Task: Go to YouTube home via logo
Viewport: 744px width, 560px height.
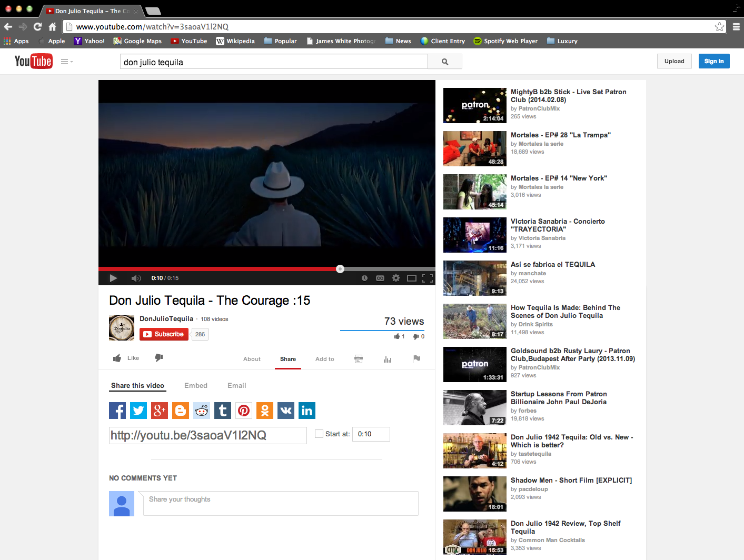Action: tap(33, 61)
